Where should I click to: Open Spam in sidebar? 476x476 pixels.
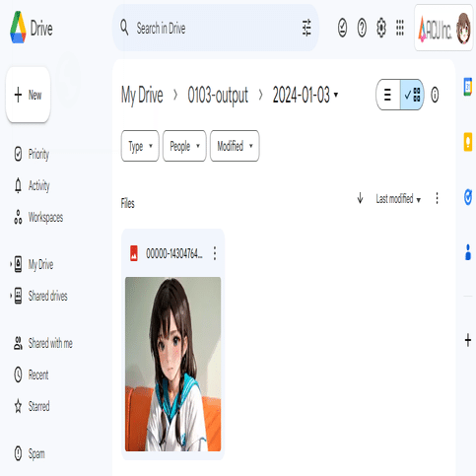[30, 453]
